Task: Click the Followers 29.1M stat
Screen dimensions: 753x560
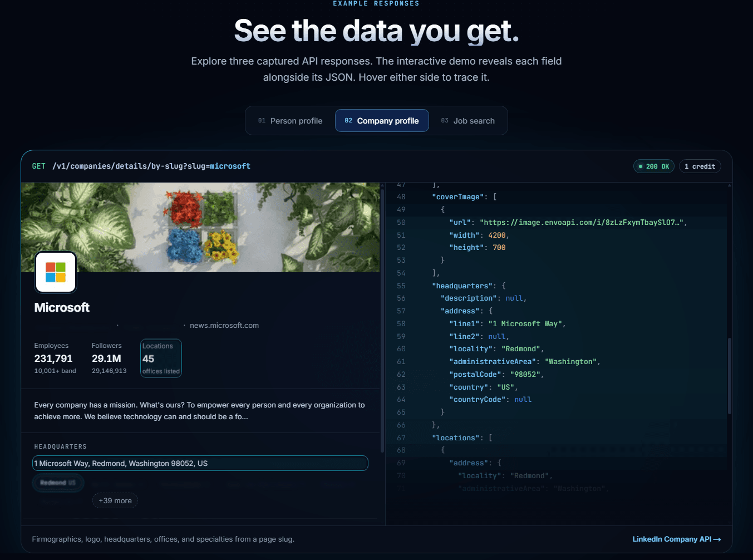Action: (x=109, y=358)
